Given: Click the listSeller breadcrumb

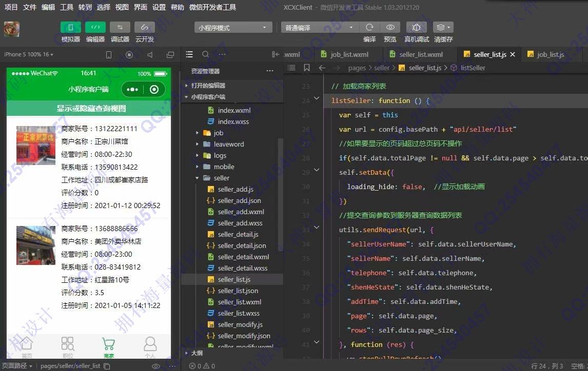Looking at the screenshot, I should tap(473, 68).
